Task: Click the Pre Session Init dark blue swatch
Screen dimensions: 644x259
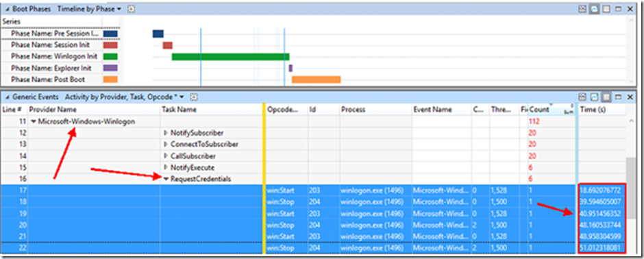Action: pyautogui.click(x=110, y=34)
